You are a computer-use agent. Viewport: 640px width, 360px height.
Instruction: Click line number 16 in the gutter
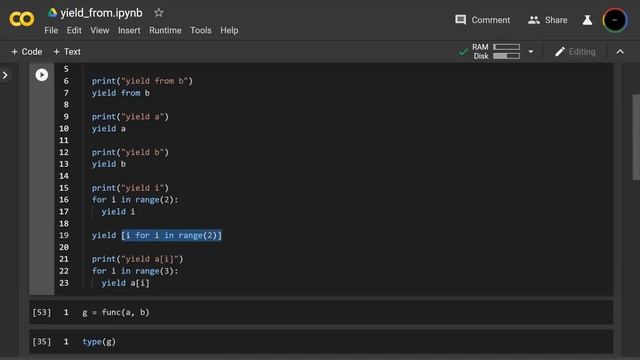point(64,200)
